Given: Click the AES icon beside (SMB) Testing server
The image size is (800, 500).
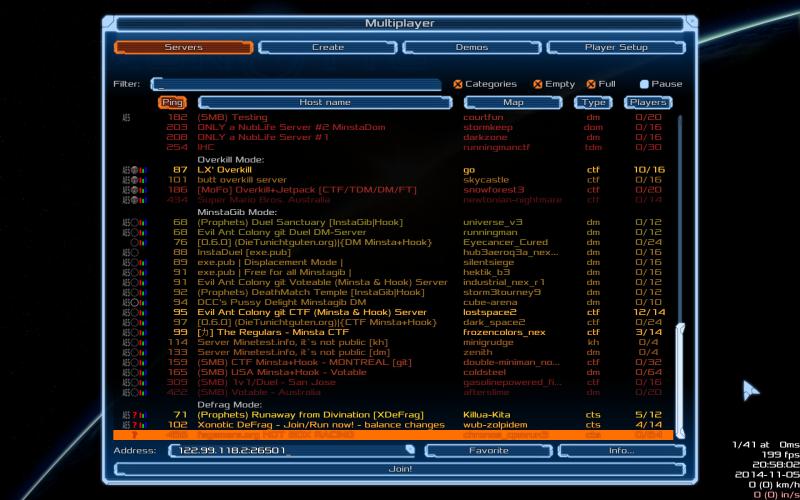Looking at the screenshot, I should tap(126, 117).
